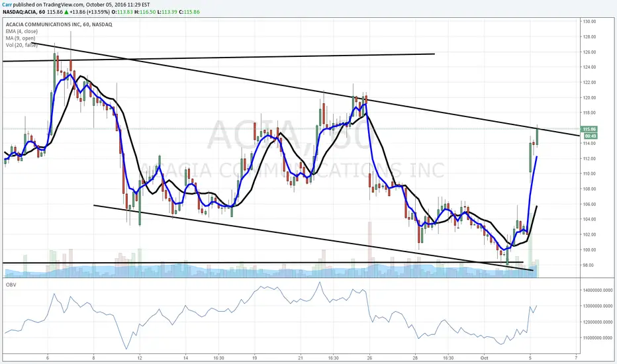Screen dimensions: 617x364
Task: Click the 12 date label on time axis
Action: pyautogui.click(x=140, y=358)
